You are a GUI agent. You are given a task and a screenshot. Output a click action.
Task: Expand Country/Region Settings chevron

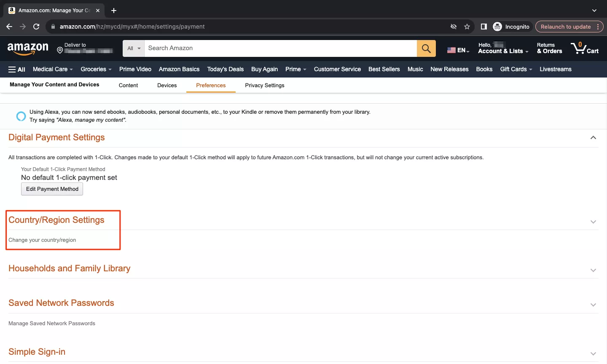[593, 222]
